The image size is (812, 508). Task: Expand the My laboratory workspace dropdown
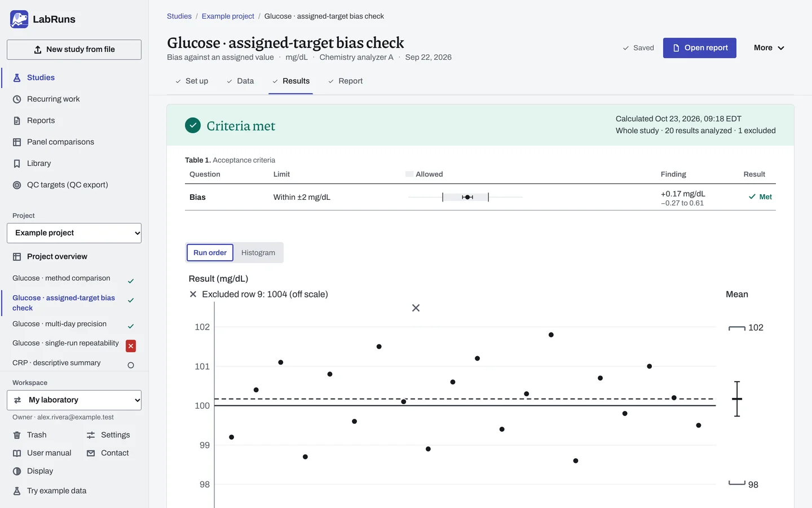click(x=74, y=400)
